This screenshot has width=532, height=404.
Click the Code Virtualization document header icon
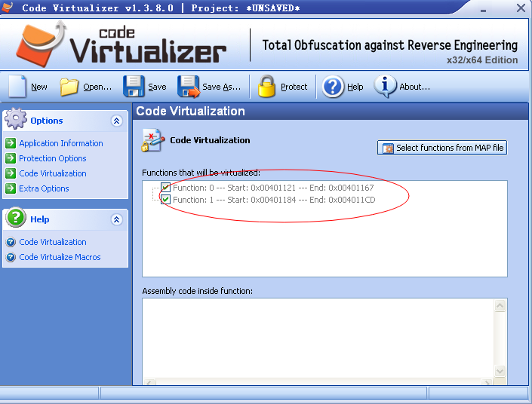click(152, 140)
